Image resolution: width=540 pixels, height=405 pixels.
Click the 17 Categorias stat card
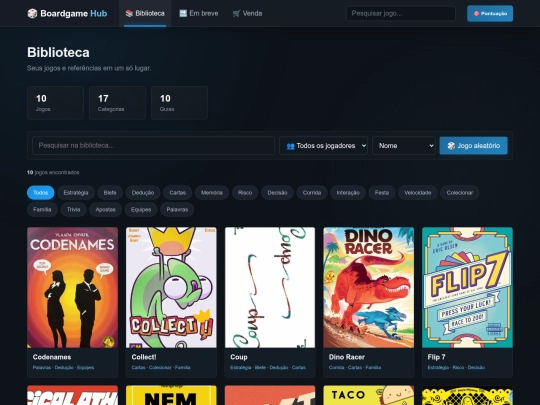coord(117,103)
